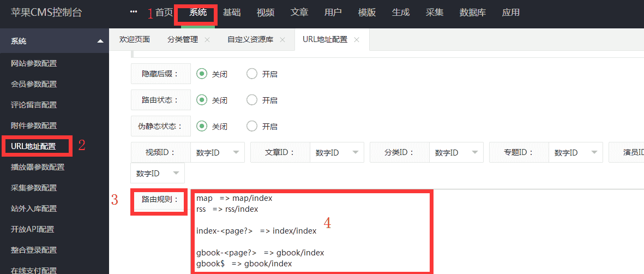
Task: Select 关闭 for 隐藏后缀
Action: click(x=202, y=74)
